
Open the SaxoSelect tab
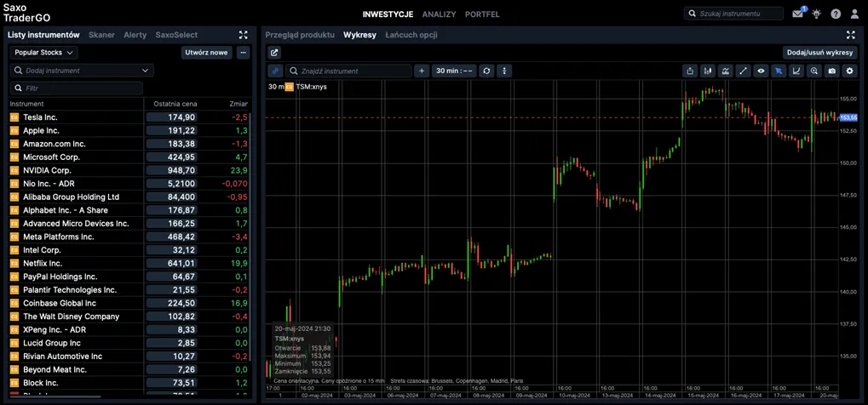pos(176,35)
